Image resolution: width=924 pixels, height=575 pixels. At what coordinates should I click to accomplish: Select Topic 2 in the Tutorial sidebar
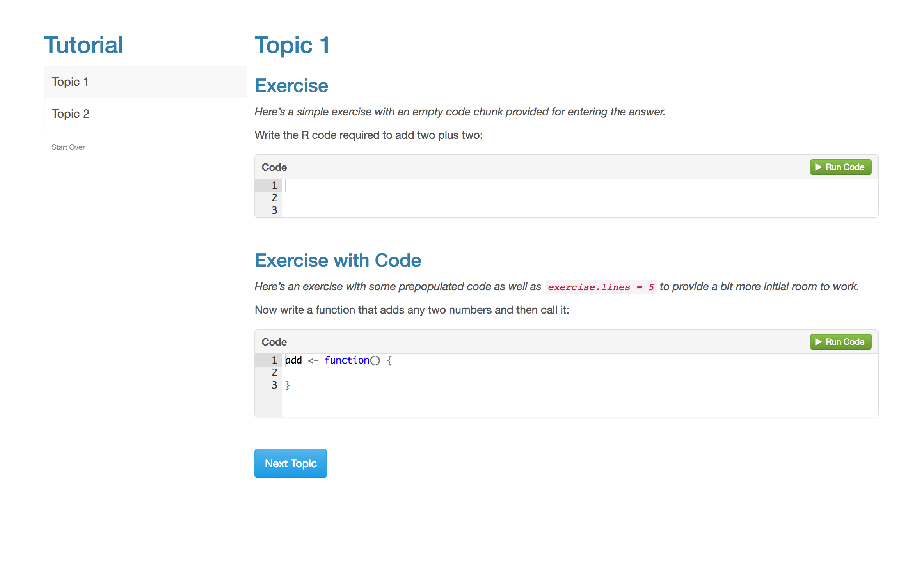click(x=71, y=114)
